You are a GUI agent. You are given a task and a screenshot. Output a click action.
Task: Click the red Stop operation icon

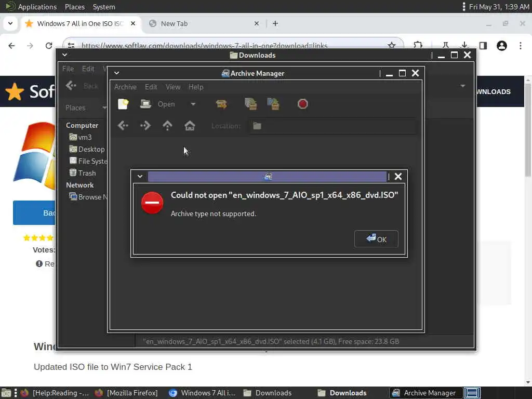[x=303, y=104]
